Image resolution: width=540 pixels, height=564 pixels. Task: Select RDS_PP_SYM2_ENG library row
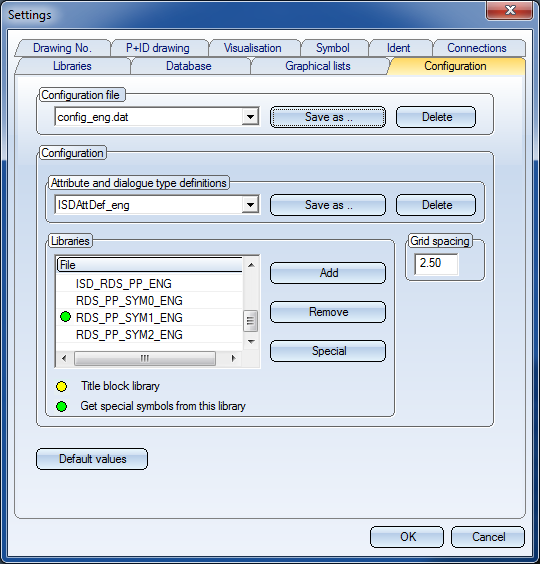(x=150, y=335)
